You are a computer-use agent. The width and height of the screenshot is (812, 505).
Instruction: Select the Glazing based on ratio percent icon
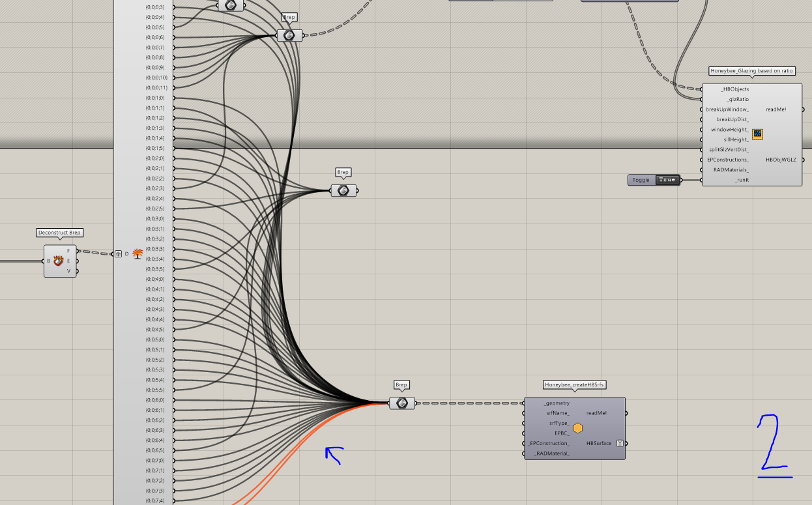(757, 134)
